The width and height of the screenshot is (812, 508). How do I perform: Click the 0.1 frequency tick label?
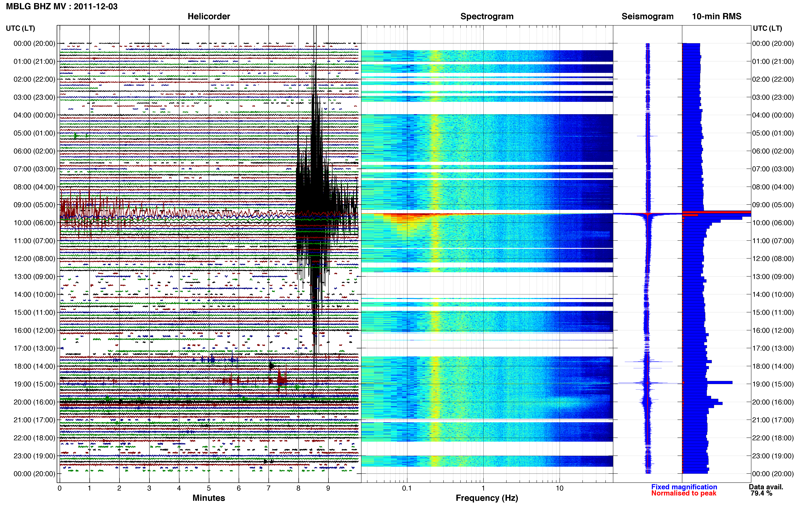coord(407,488)
